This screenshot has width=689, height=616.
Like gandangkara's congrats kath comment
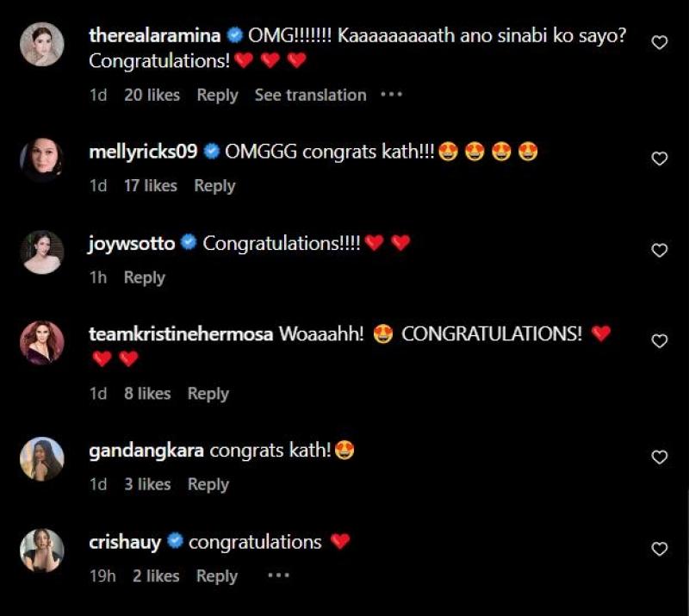[x=659, y=457]
